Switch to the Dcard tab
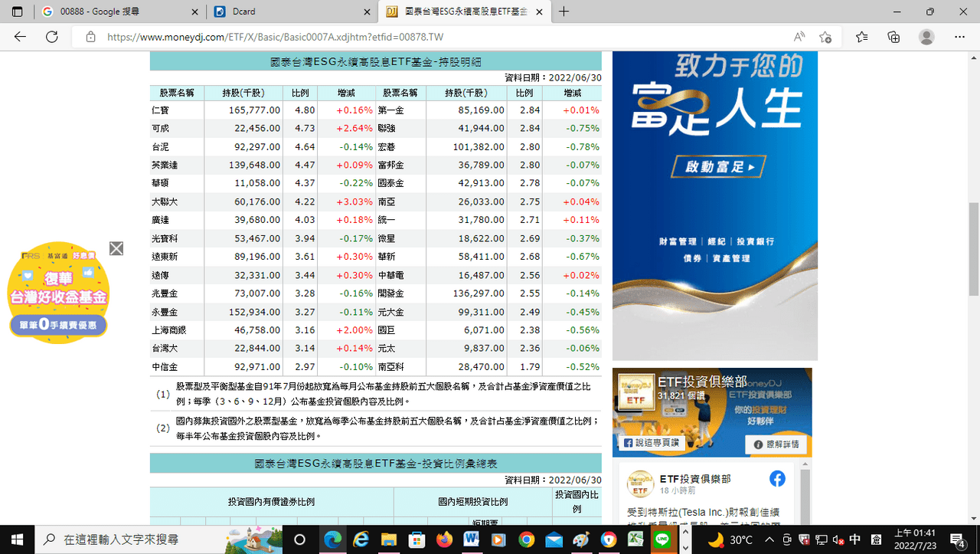980x554 pixels. (x=292, y=11)
